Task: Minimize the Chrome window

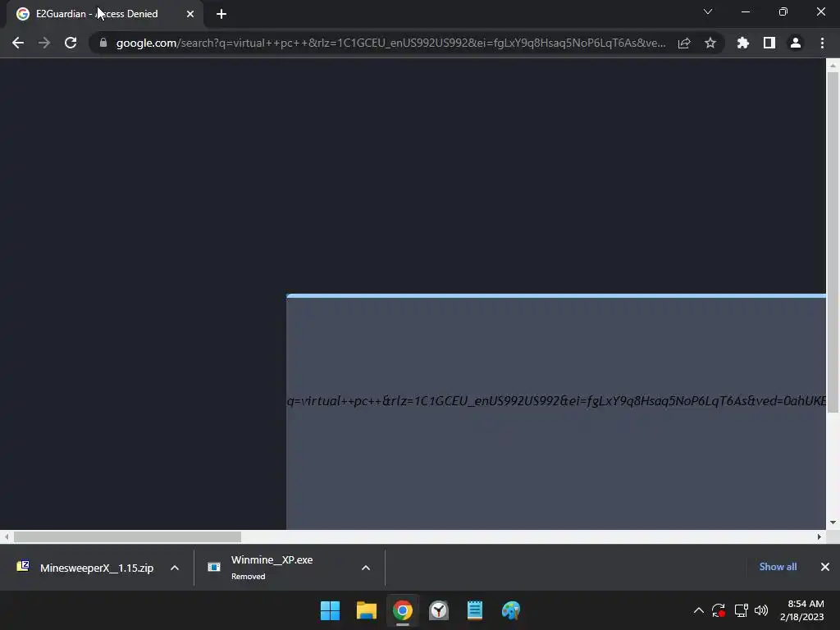Action: click(x=745, y=11)
